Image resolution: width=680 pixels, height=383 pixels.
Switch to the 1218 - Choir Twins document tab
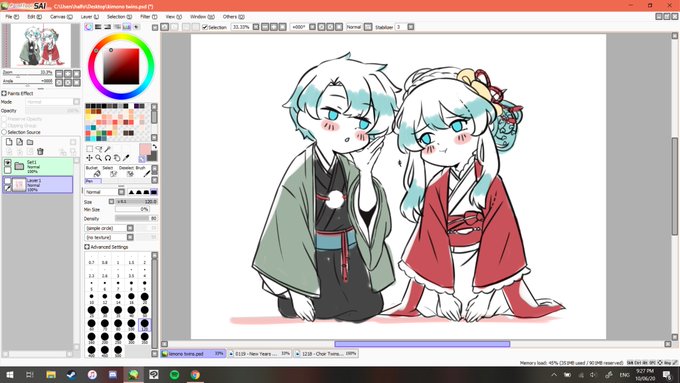[326, 354]
